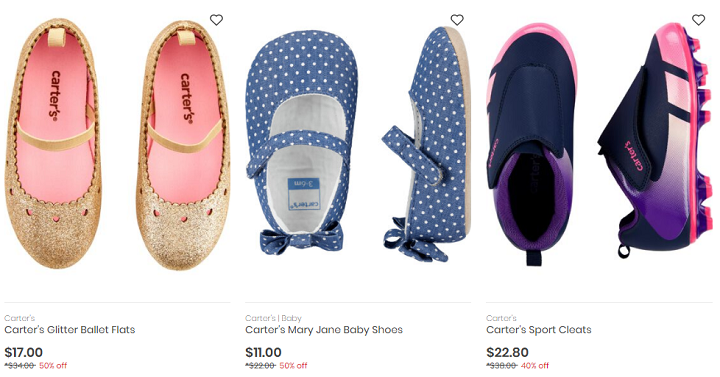Click heart icon on Mary Jane Baby Shoes

(457, 20)
